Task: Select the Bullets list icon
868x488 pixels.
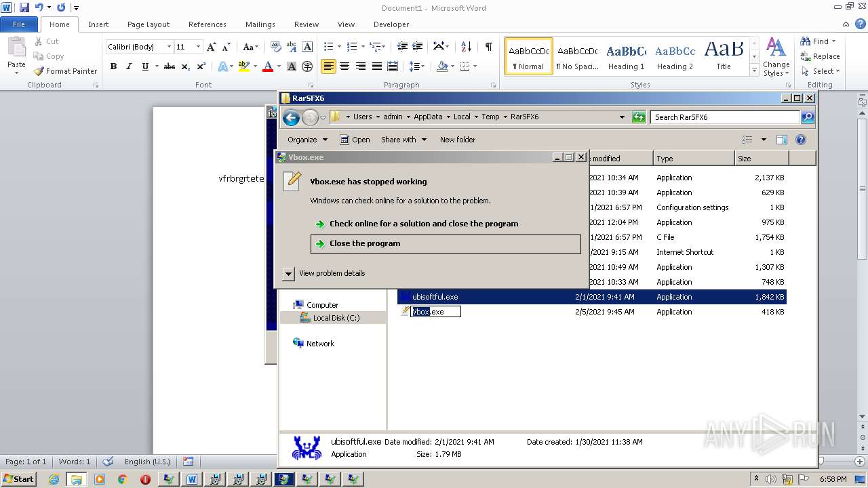Action: [329, 47]
